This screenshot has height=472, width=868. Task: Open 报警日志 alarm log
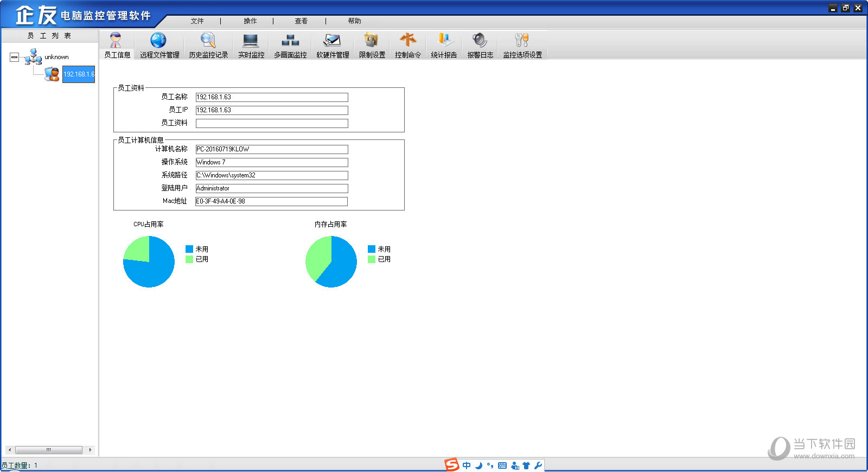tap(480, 46)
